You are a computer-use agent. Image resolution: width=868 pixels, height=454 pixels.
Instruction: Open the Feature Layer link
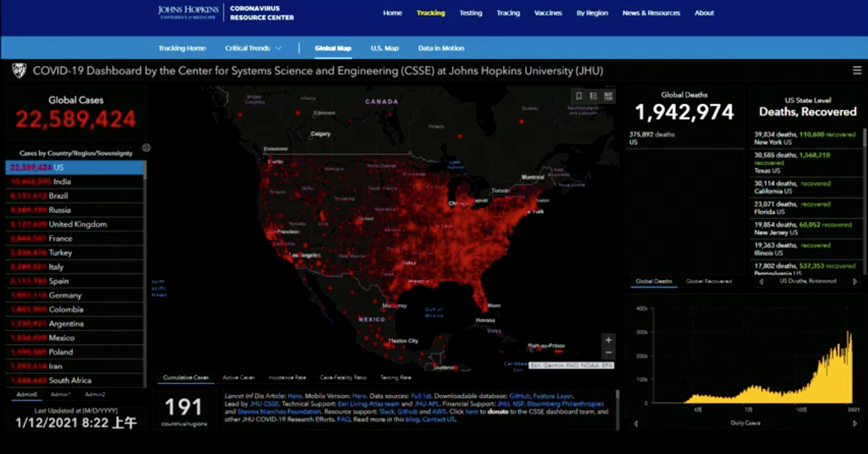pos(553,396)
